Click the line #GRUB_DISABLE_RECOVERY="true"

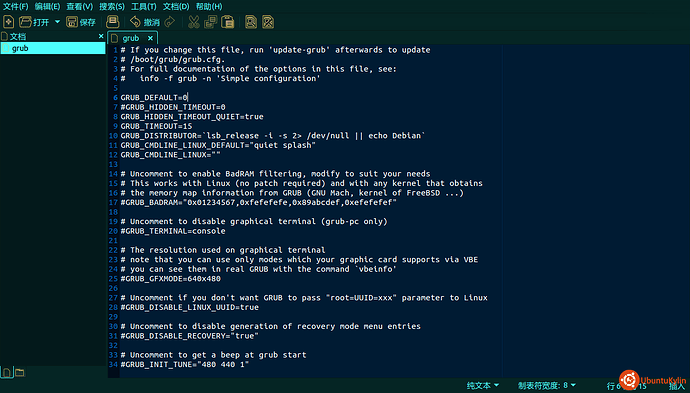coord(190,336)
